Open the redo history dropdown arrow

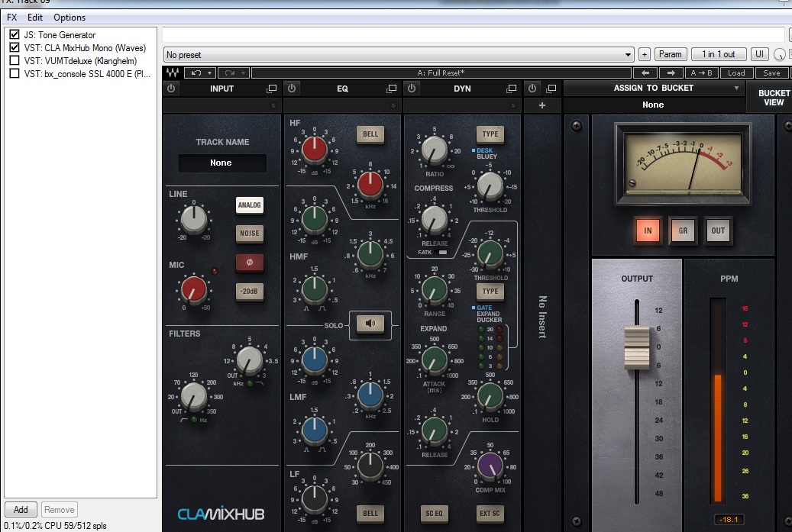[244, 73]
